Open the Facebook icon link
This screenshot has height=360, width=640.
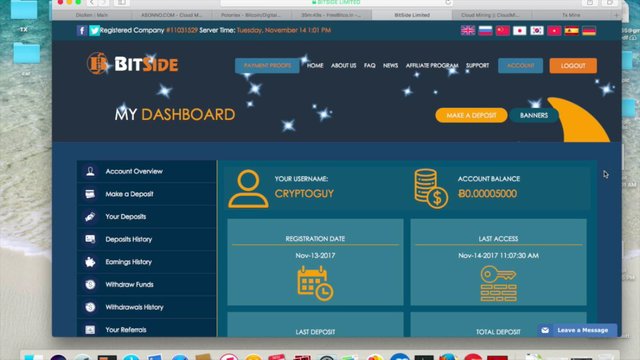point(82,30)
